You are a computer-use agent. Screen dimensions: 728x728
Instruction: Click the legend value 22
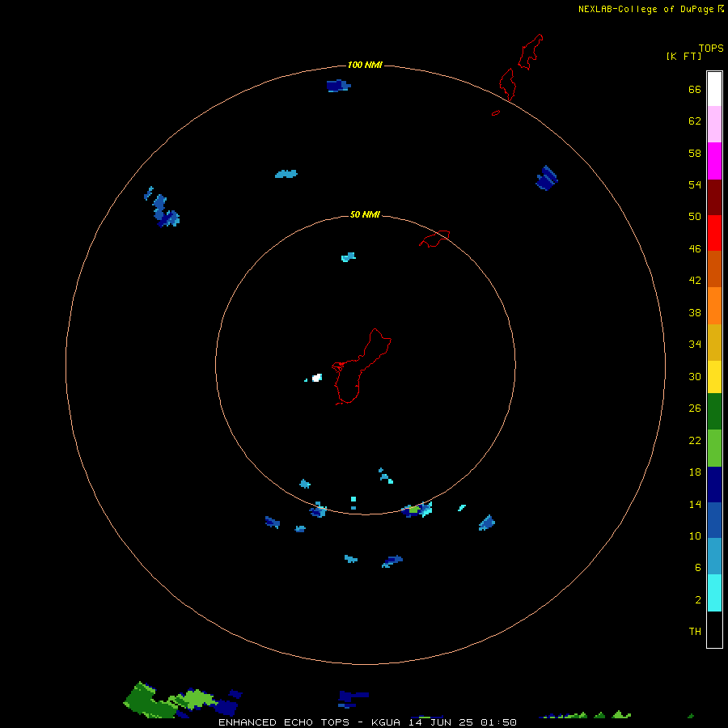[x=695, y=440]
